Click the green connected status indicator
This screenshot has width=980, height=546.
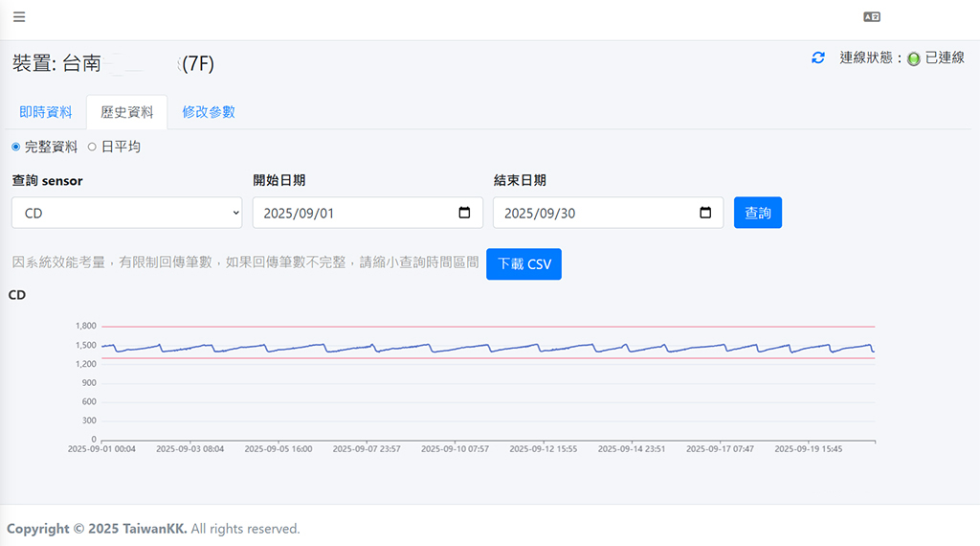tap(913, 59)
